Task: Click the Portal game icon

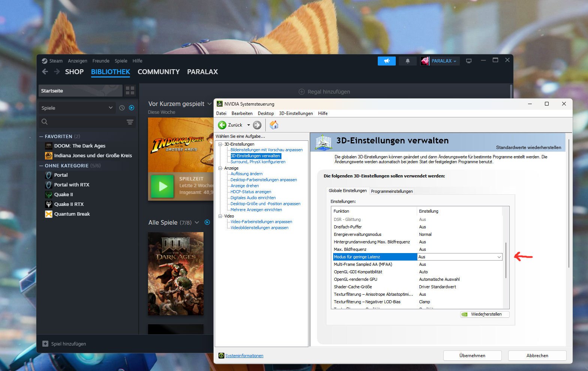Action: point(49,175)
